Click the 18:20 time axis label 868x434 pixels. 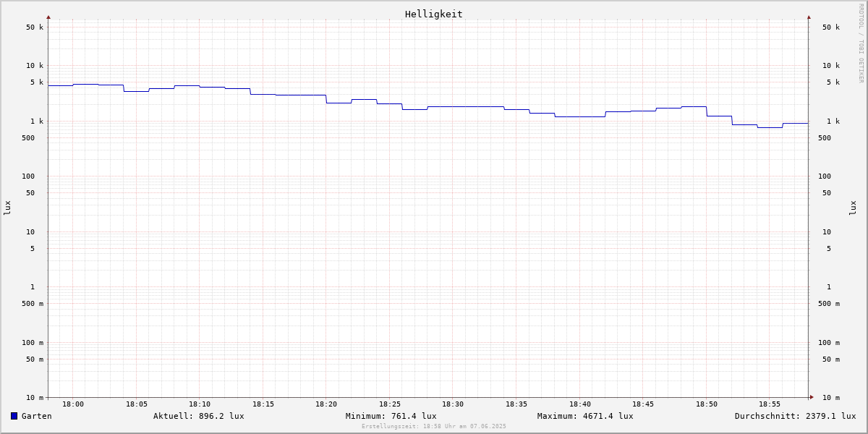point(326,404)
